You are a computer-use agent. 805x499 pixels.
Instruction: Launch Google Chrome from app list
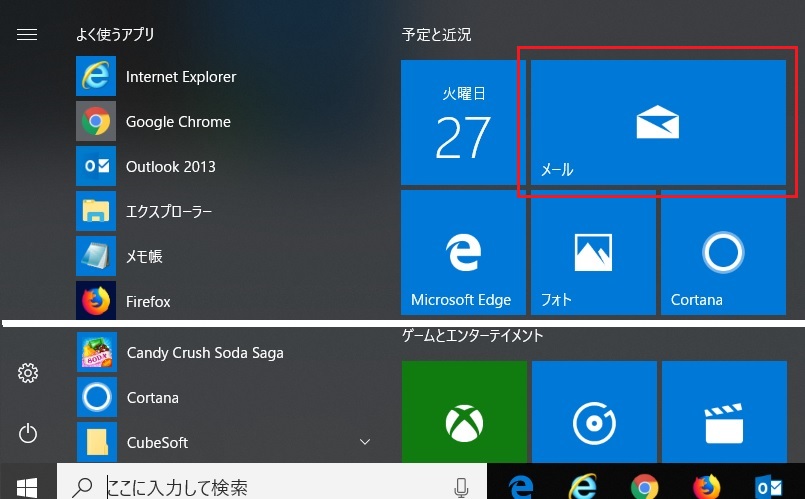[178, 122]
